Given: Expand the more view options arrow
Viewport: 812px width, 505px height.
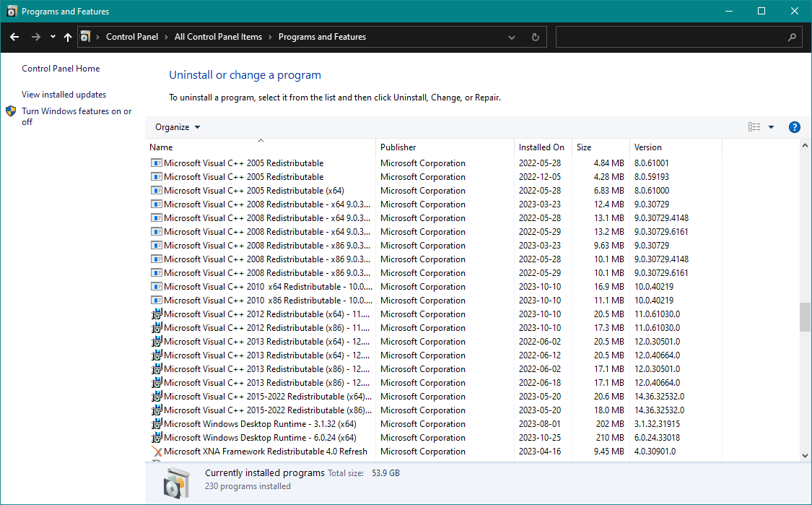Looking at the screenshot, I should 771,127.
